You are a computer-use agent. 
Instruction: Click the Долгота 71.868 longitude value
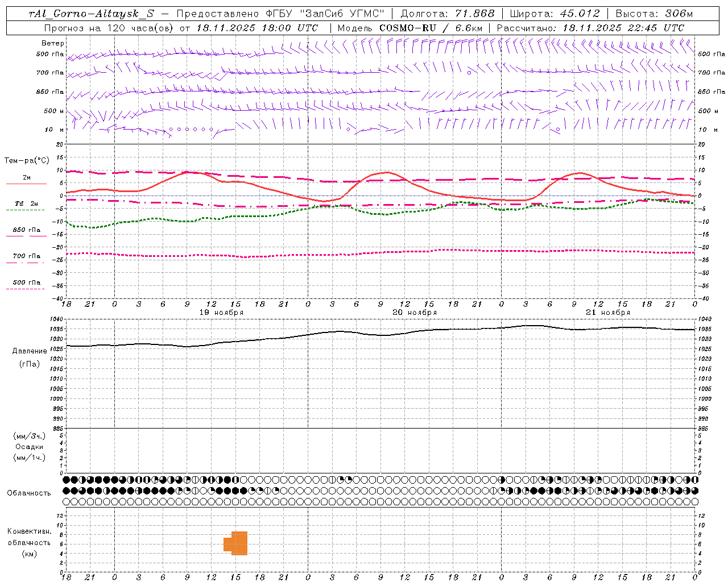(x=448, y=14)
